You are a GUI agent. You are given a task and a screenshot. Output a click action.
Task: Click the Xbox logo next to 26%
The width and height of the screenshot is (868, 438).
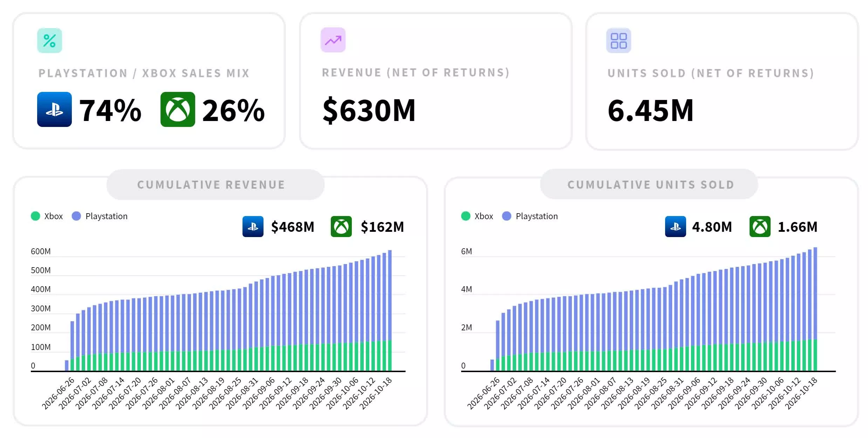(x=178, y=109)
